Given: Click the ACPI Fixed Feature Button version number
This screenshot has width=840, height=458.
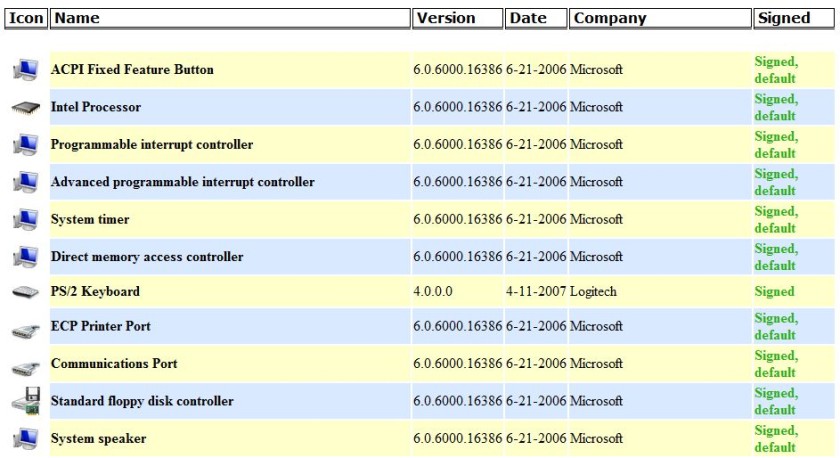Looking at the screenshot, I should pos(458,70).
